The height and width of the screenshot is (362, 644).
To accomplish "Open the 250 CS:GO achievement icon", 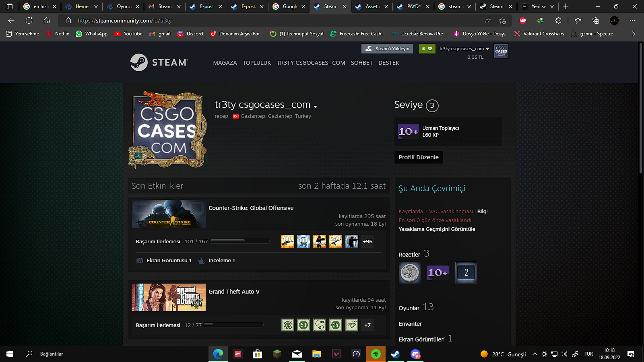I will coord(336,241).
